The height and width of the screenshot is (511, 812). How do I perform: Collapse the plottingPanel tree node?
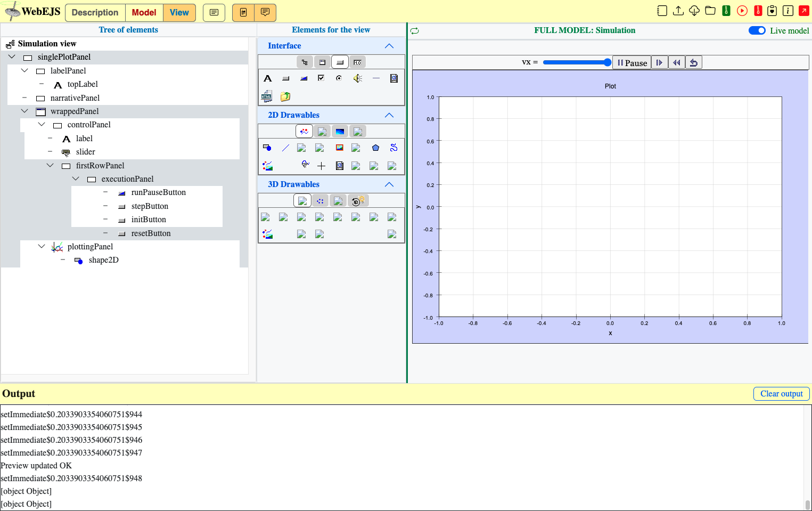point(42,246)
